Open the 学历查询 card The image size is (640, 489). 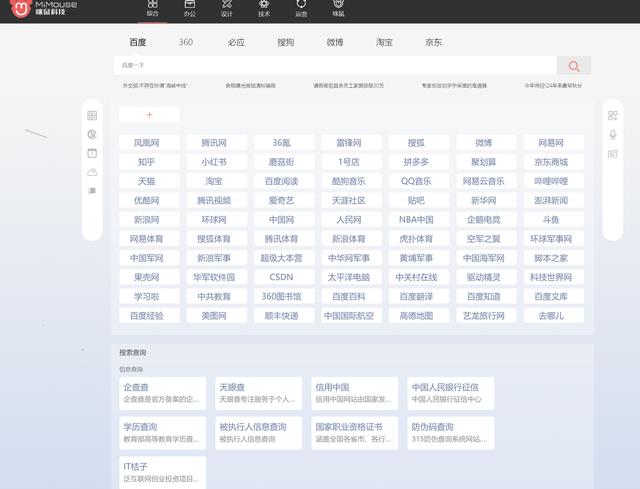pos(163,433)
